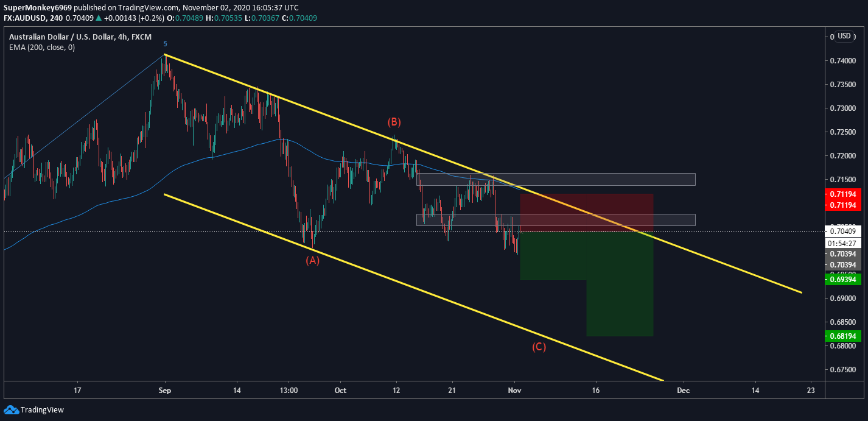Viewport: 868px width, 421px height.
Task: Click the green 0.69394 target price label
Action: pyautogui.click(x=844, y=279)
